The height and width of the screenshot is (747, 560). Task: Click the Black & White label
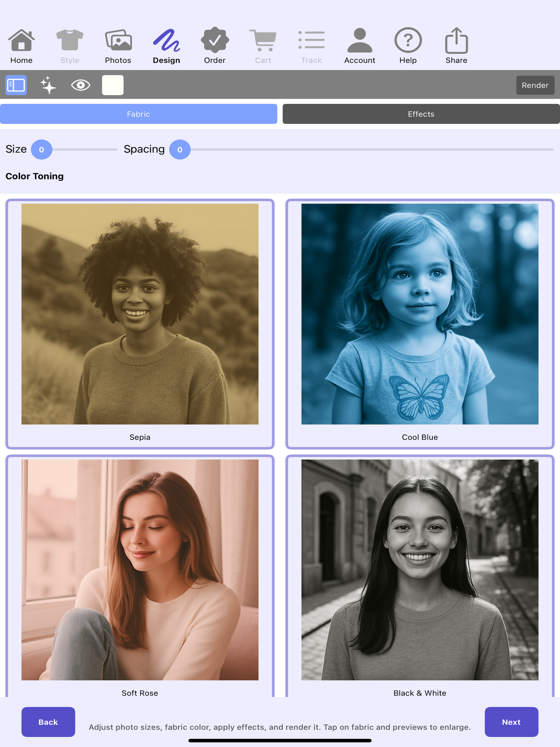click(x=420, y=693)
